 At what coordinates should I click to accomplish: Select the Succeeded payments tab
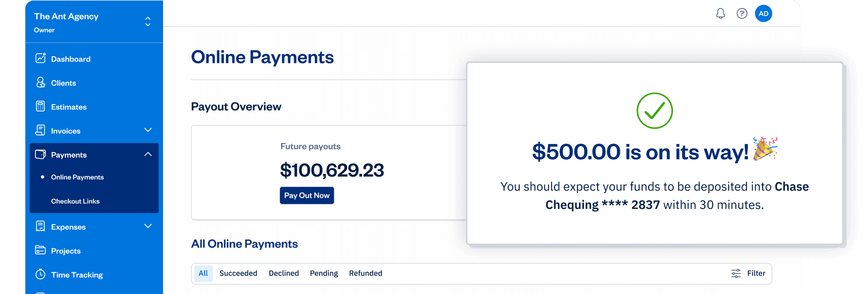[x=238, y=273]
